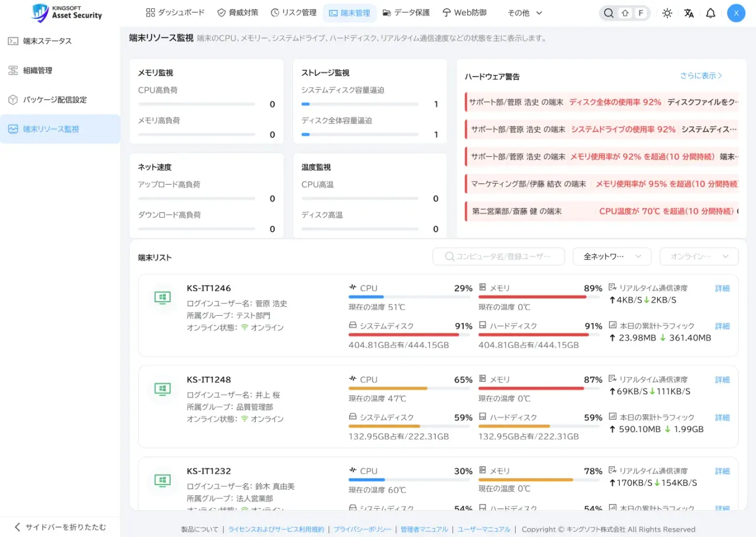The width and height of the screenshot is (756, 537).
Task: Open the プライバシーポリシー link
Action: click(362, 529)
